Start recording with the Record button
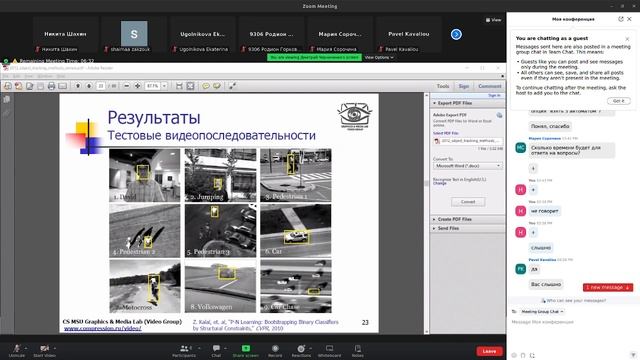640x360 pixels. 275,350
